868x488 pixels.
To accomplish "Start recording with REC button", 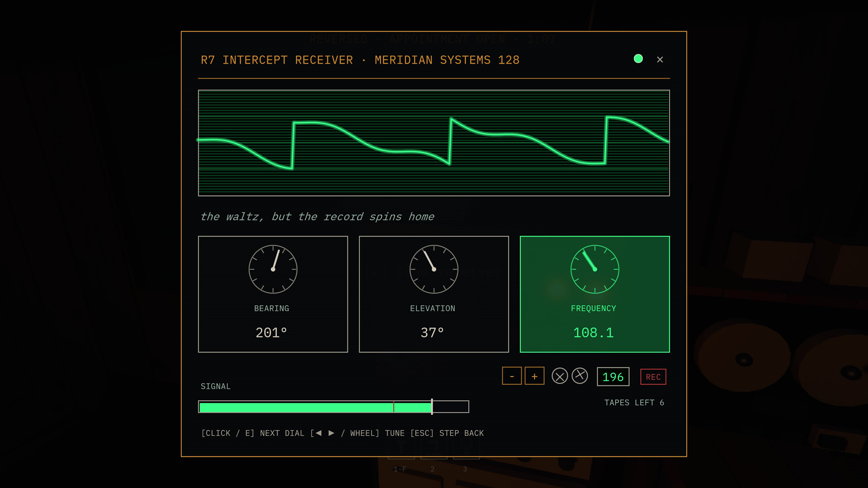I will (x=653, y=377).
